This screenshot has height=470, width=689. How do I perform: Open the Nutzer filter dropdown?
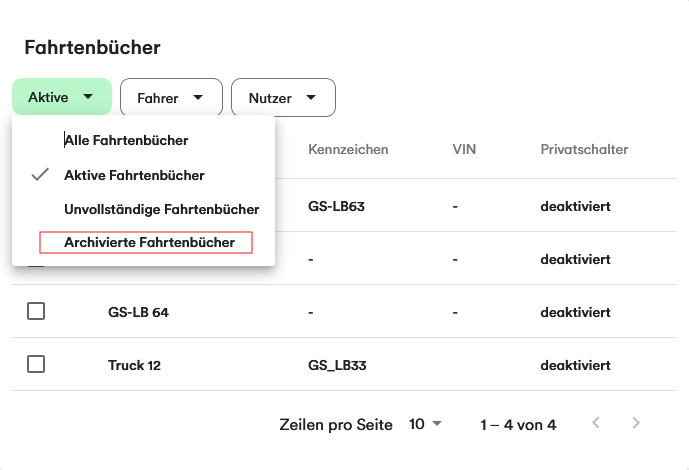[x=283, y=98]
